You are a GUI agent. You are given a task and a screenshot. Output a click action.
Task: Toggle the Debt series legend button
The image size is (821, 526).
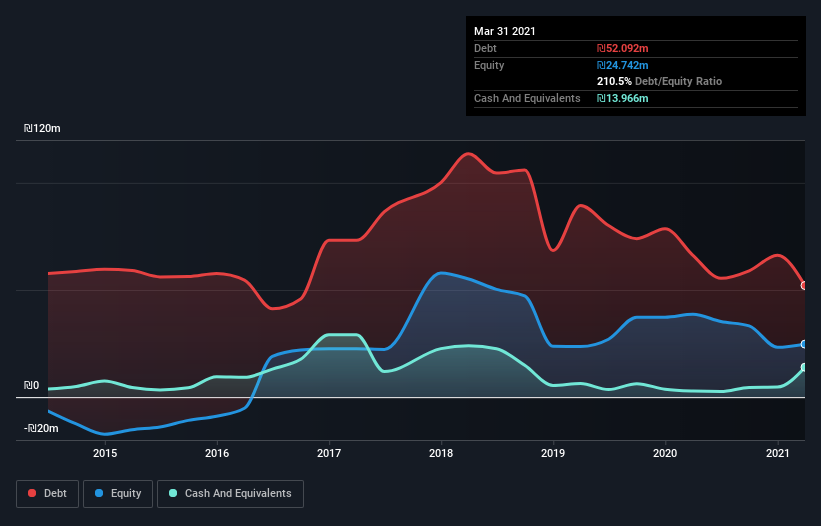[x=47, y=494]
